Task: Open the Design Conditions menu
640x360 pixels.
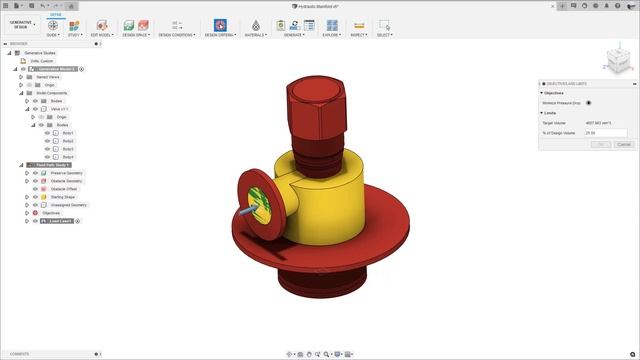Action: [x=177, y=35]
